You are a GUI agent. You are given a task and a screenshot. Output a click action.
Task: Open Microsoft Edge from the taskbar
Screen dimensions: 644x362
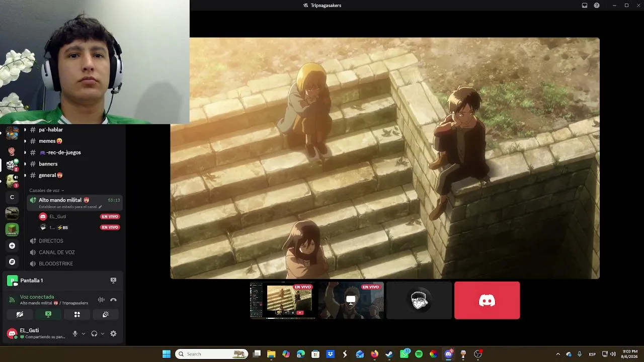(x=301, y=354)
